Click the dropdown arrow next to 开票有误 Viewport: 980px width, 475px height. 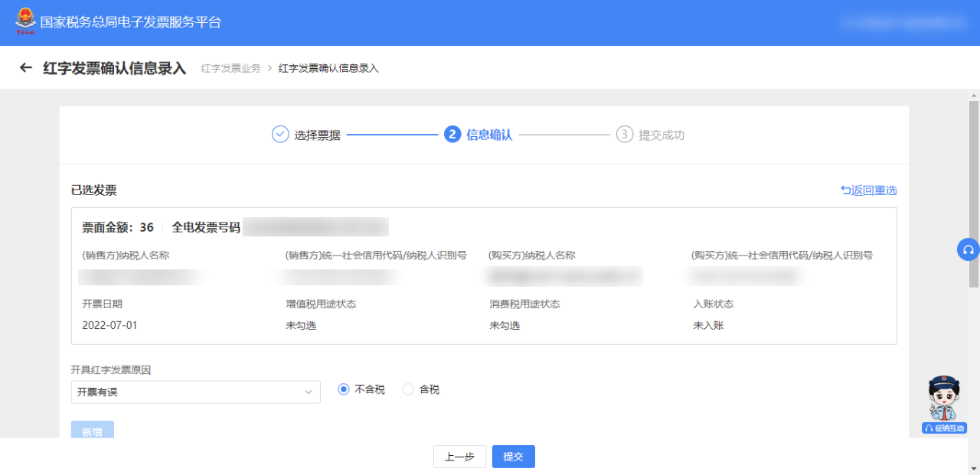pos(309,392)
